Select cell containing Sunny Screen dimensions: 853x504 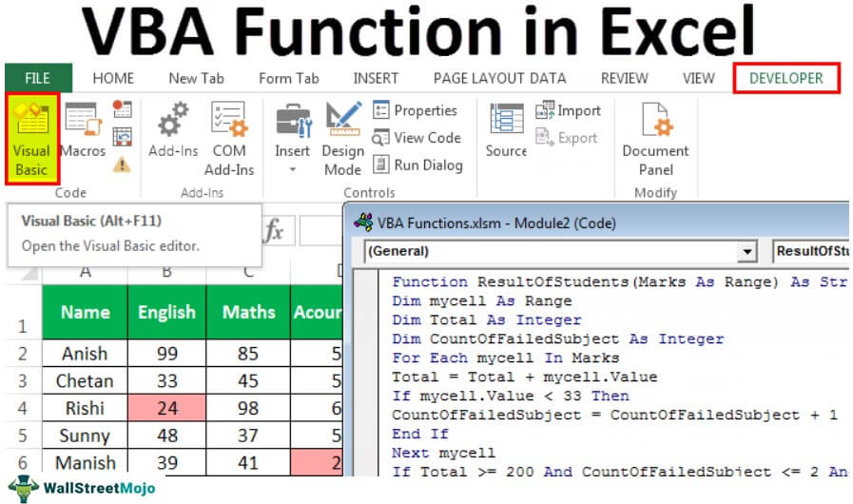(x=86, y=435)
